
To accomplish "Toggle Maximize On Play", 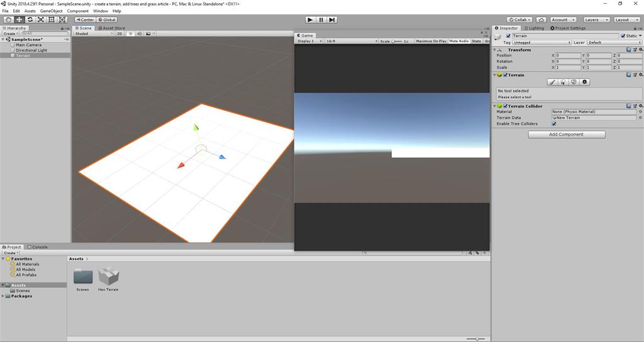I will [431, 41].
